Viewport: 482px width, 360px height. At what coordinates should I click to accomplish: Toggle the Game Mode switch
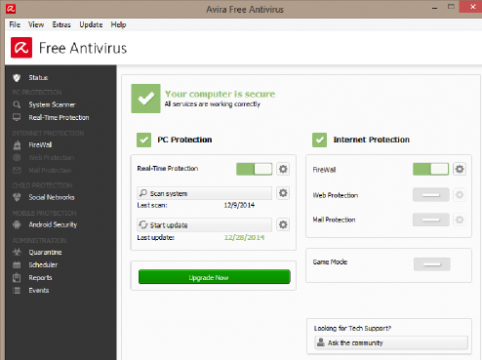[x=432, y=264]
